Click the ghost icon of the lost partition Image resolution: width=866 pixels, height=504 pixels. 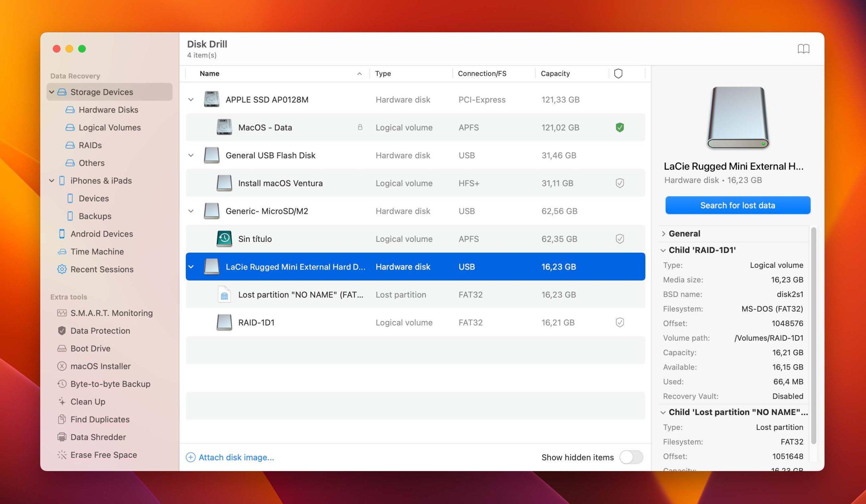pos(224,294)
